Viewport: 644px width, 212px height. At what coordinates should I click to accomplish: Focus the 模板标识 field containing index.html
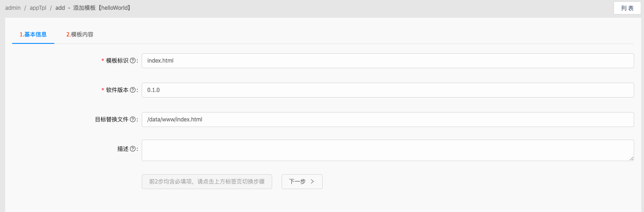[388, 61]
